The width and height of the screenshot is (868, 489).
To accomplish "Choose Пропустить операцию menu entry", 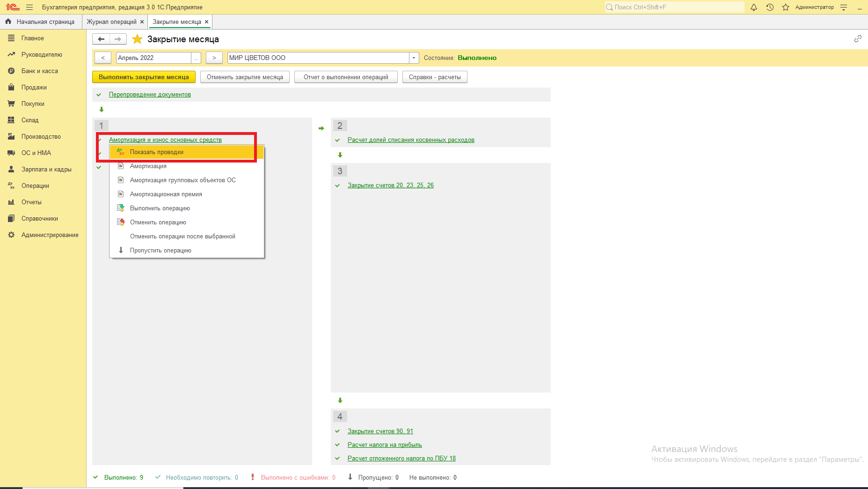I will pyautogui.click(x=160, y=251).
